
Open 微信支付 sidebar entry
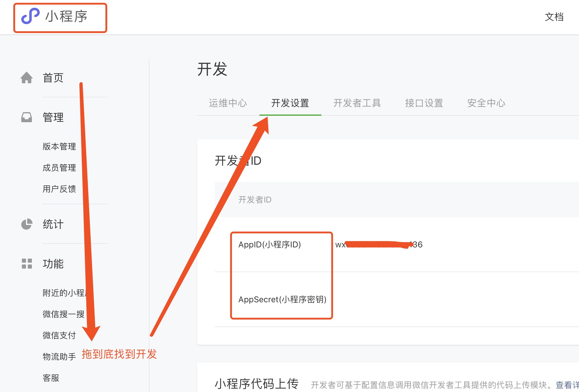coord(59,335)
